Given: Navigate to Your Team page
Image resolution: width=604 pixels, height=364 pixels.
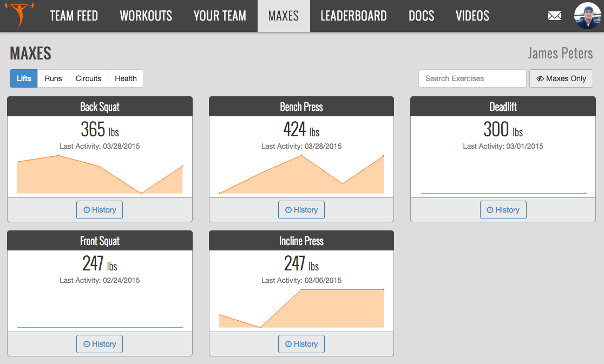Looking at the screenshot, I should tap(220, 16).
